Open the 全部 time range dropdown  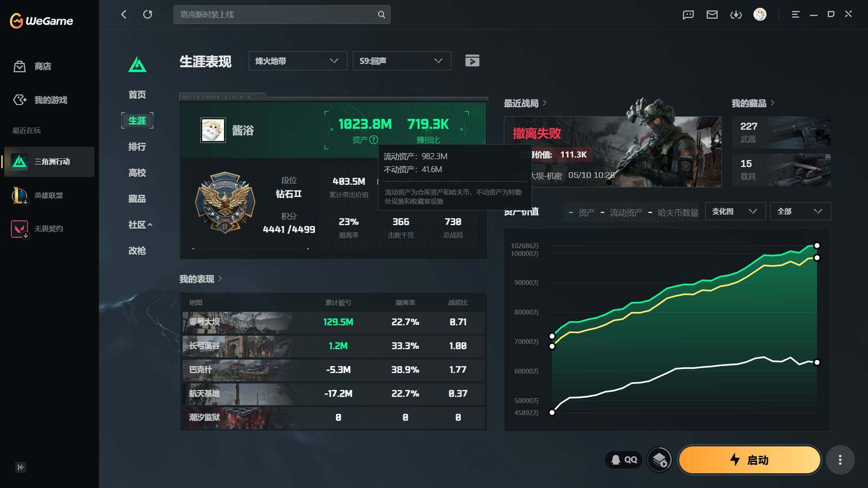pyautogui.click(x=800, y=211)
